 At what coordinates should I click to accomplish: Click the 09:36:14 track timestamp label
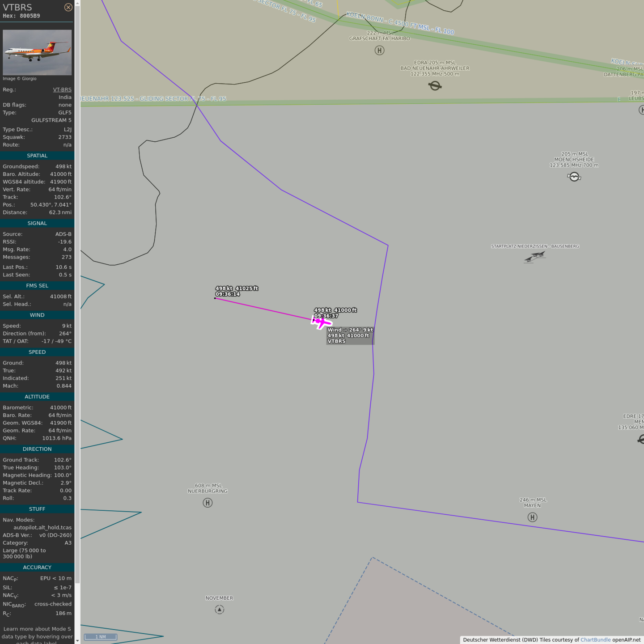(x=228, y=294)
